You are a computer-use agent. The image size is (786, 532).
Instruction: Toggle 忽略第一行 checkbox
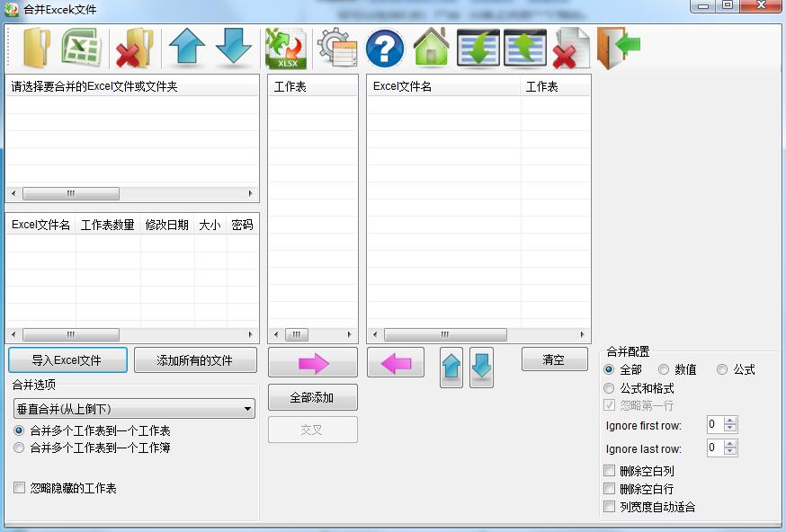click(609, 404)
